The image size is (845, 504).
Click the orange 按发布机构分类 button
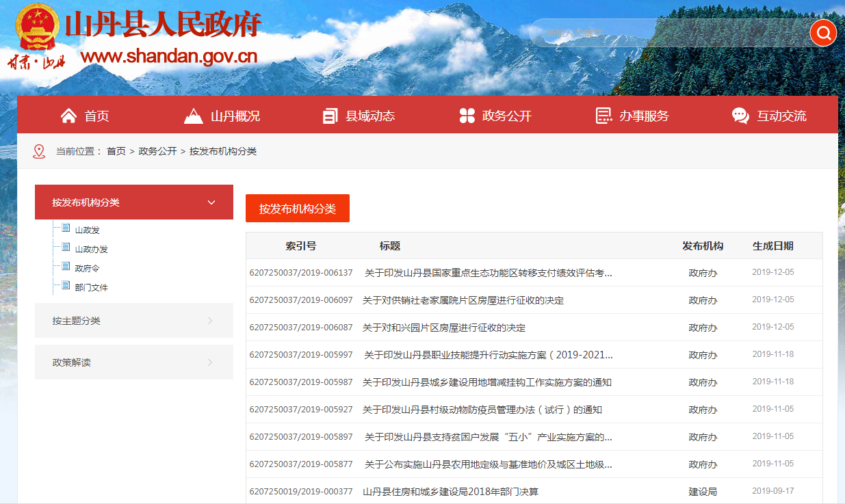tap(297, 209)
